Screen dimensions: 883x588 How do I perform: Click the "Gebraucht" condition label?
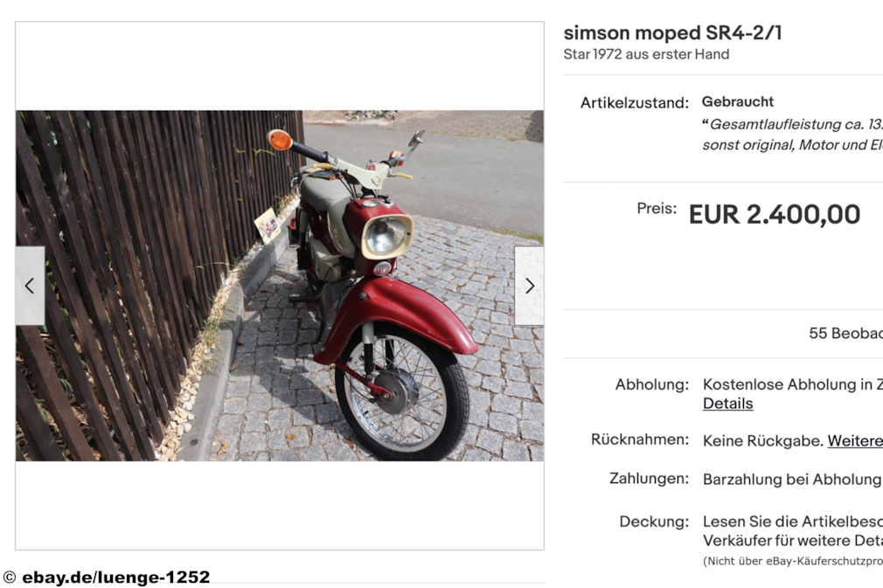pos(737,101)
